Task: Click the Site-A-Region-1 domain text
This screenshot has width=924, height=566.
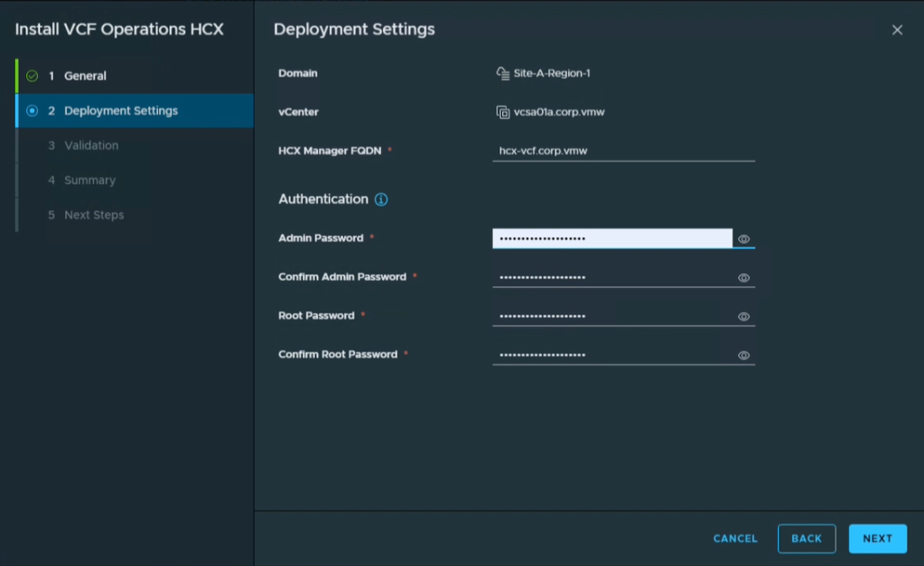Action: click(x=552, y=74)
